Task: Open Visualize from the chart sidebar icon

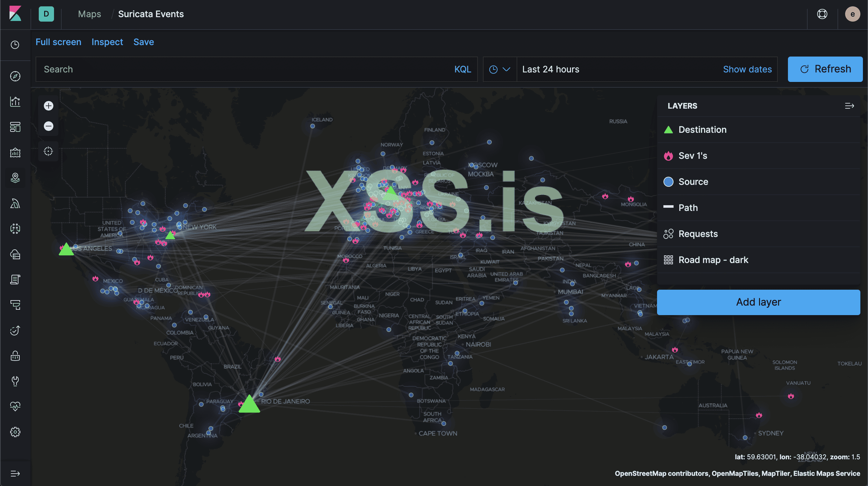Action: click(x=15, y=101)
